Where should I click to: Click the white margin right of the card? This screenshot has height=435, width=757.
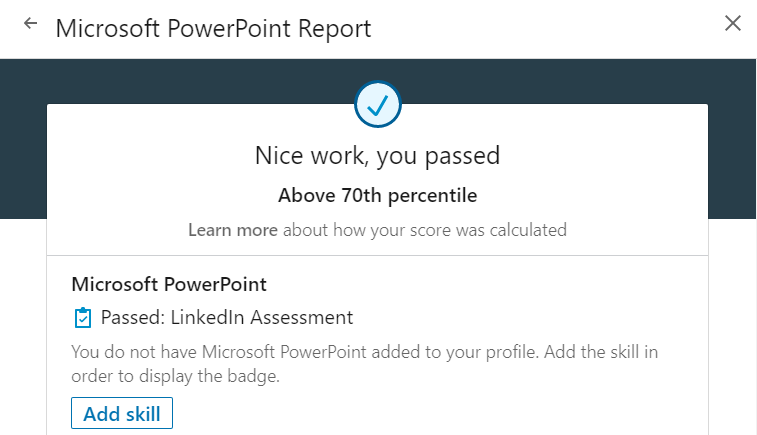(x=732, y=330)
